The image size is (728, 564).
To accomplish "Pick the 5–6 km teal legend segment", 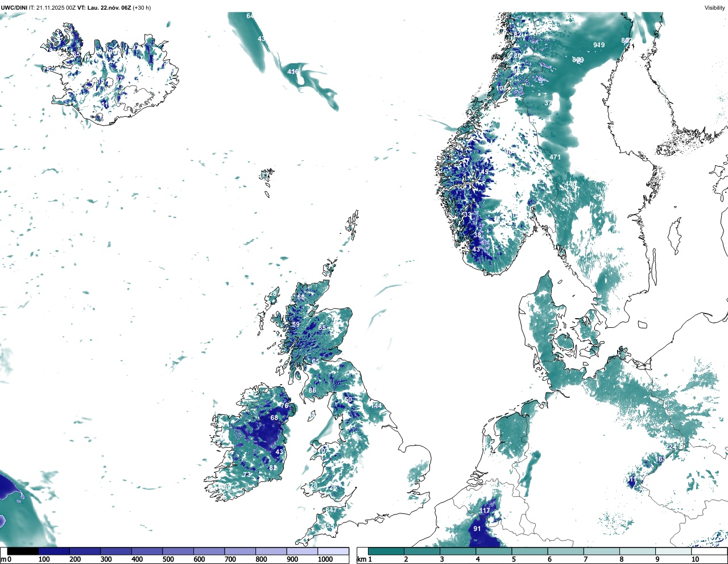I will (530, 551).
